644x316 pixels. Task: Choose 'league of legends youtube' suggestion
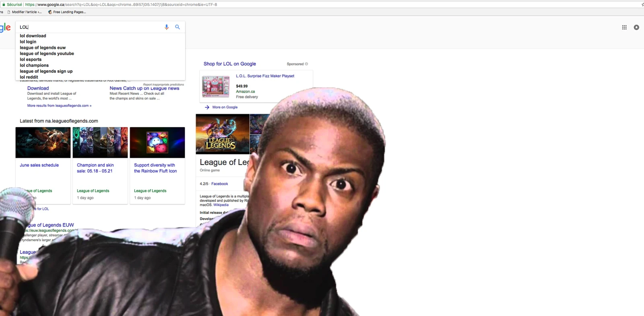click(x=47, y=54)
